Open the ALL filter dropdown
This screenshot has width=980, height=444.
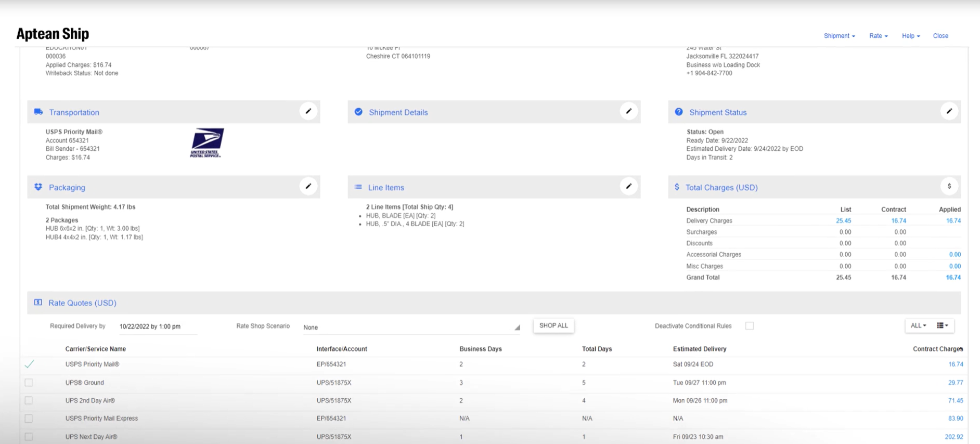pyautogui.click(x=918, y=325)
